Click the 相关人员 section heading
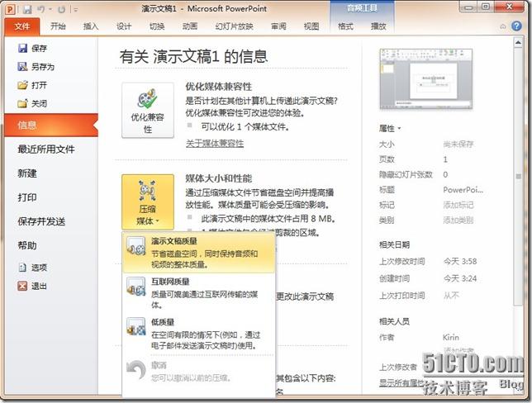Viewport: 532px width, 403px height. tap(394, 321)
